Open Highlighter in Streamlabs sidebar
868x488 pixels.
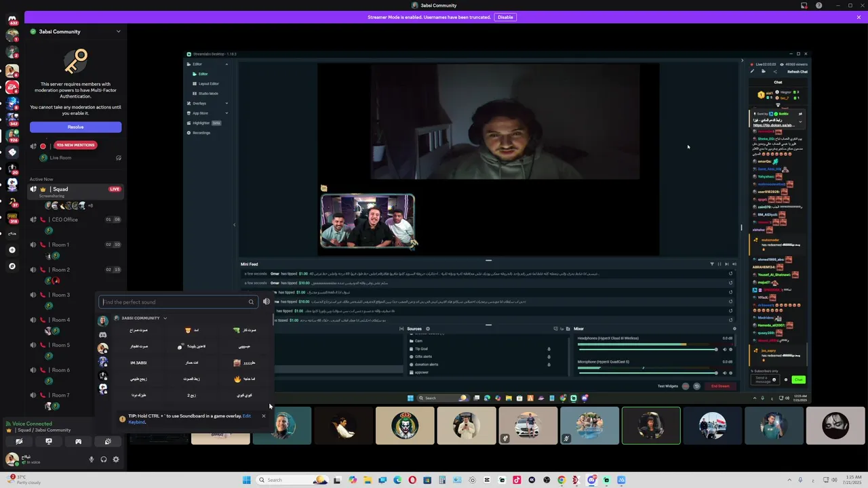tap(201, 123)
